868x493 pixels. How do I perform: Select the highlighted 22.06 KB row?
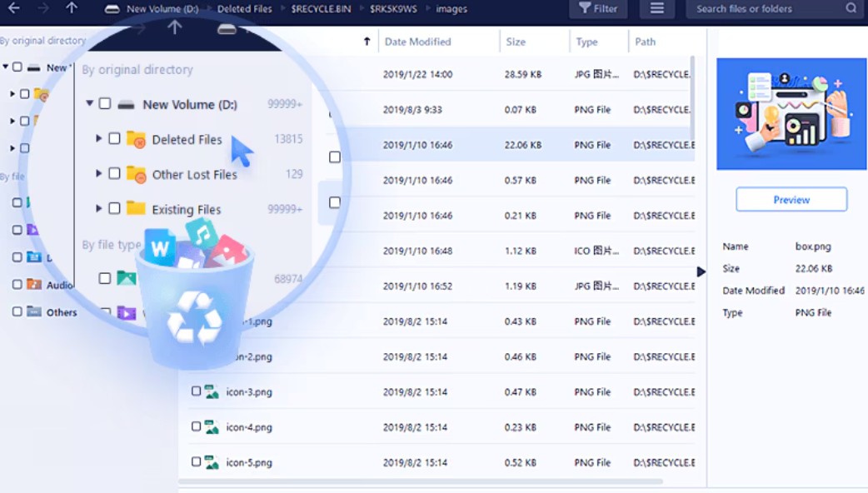(506, 145)
